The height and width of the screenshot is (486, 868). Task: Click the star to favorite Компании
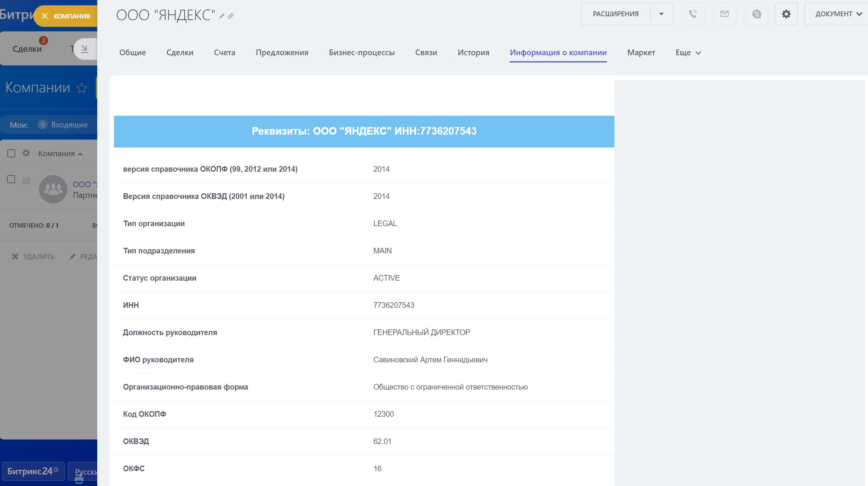[x=82, y=88]
